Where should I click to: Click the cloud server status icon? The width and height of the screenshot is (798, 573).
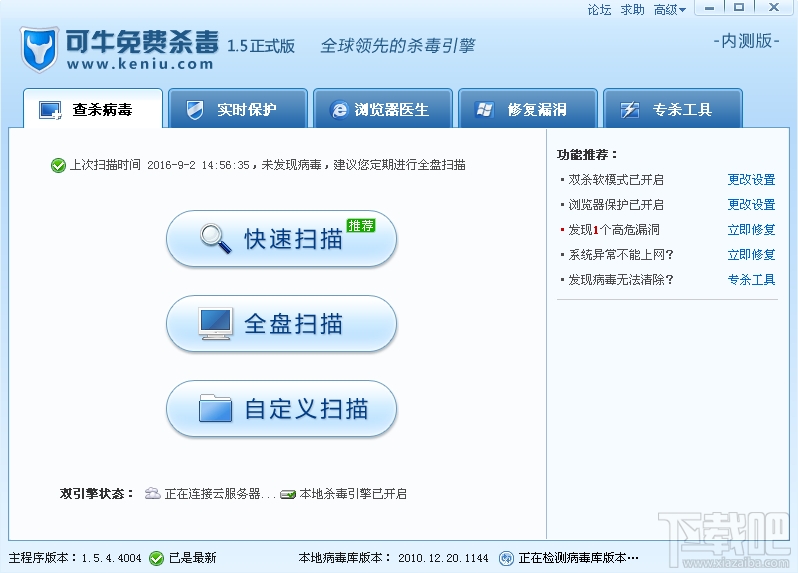tap(152, 493)
